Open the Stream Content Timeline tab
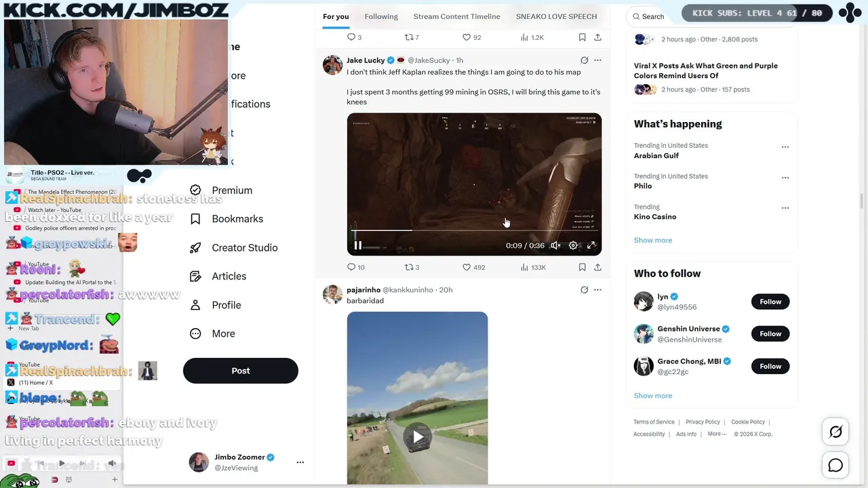868x488 pixels. point(456,16)
